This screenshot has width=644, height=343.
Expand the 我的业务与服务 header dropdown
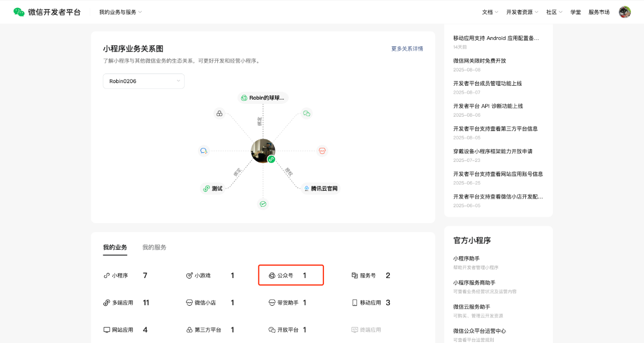click(120, 12)
